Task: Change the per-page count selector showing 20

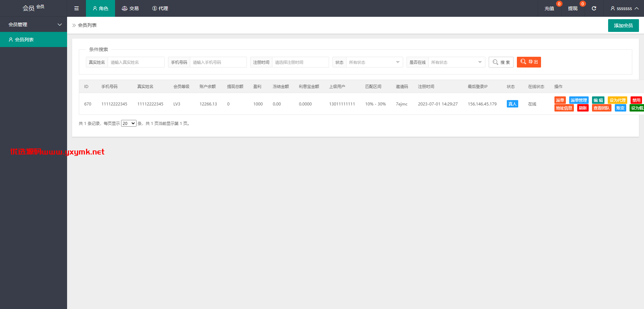Action: point(129,123)
